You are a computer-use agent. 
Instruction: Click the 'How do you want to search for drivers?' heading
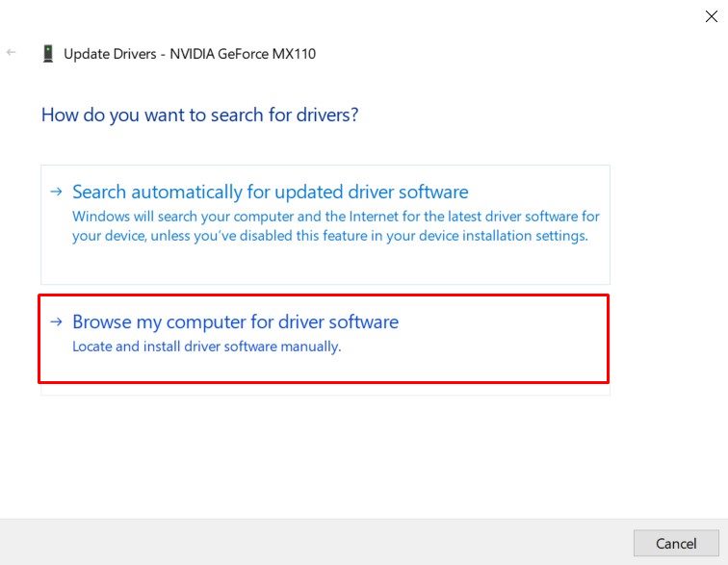point(199,115)
